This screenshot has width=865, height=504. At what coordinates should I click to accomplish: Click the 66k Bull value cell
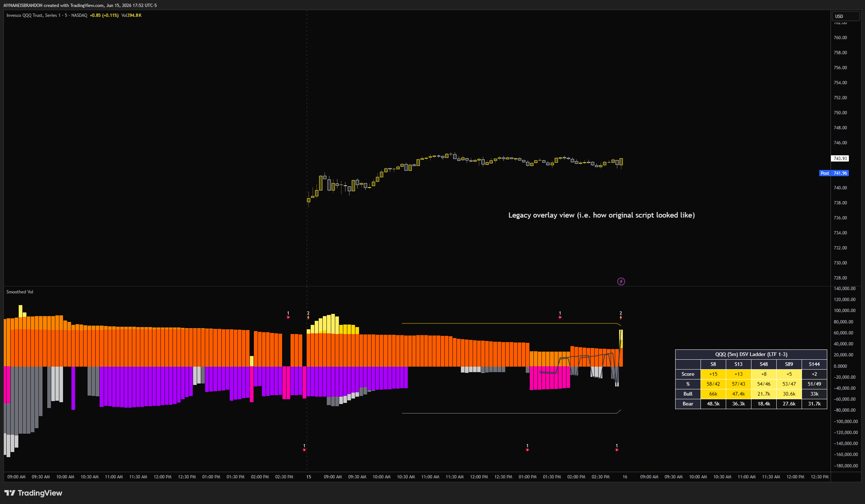[713, 394]
